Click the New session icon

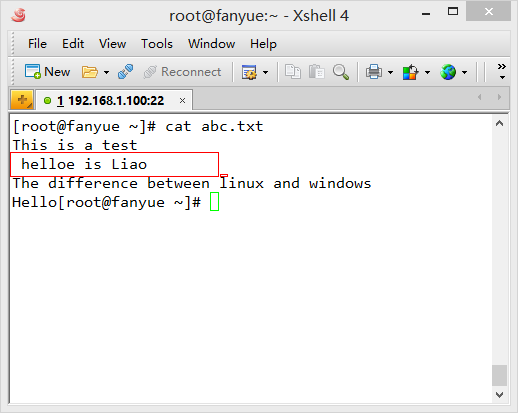33,71
